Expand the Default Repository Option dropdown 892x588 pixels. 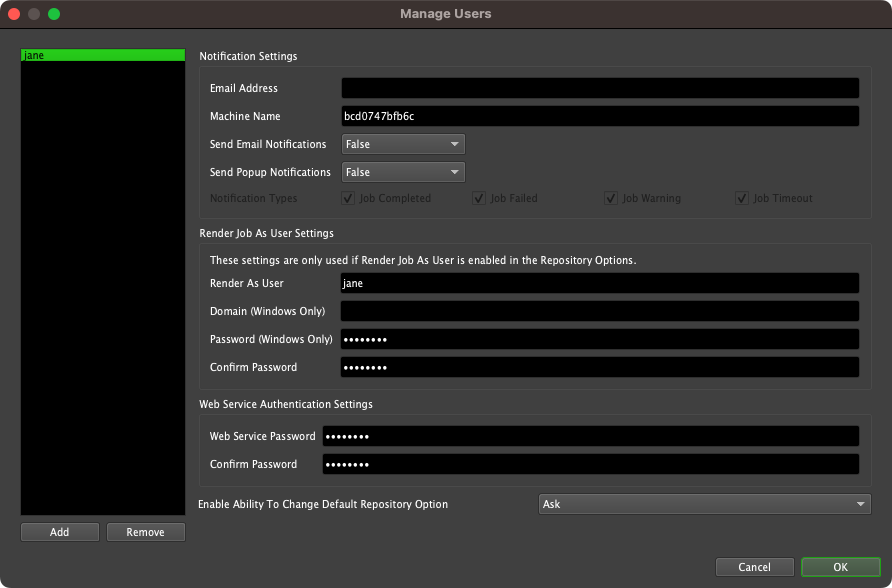(x=704, y=504)
